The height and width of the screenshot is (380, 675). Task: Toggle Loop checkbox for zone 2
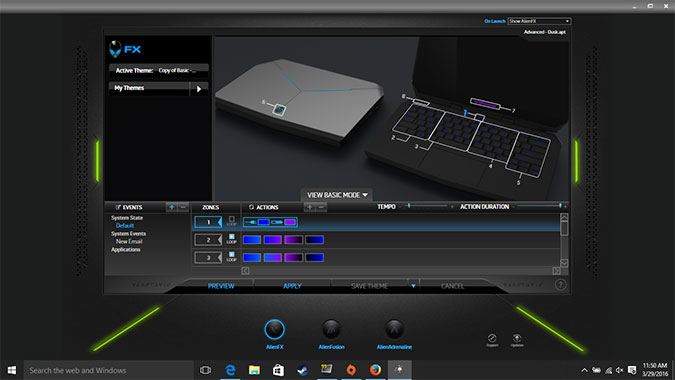click(x=232, y=237)
